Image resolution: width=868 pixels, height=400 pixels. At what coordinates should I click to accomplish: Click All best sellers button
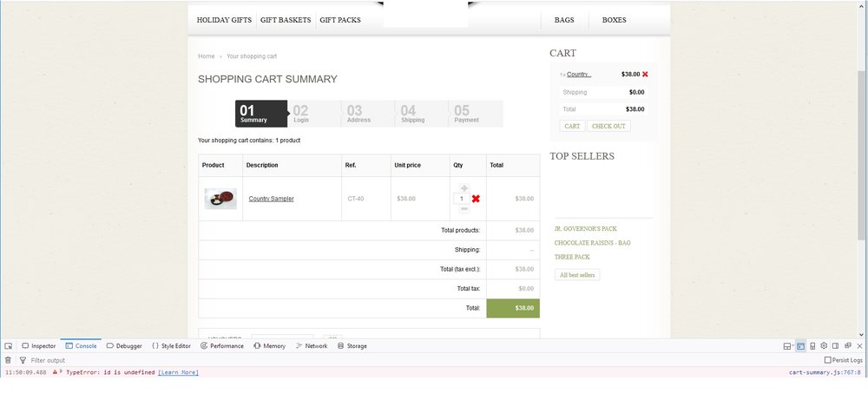(x=577, y=275)
